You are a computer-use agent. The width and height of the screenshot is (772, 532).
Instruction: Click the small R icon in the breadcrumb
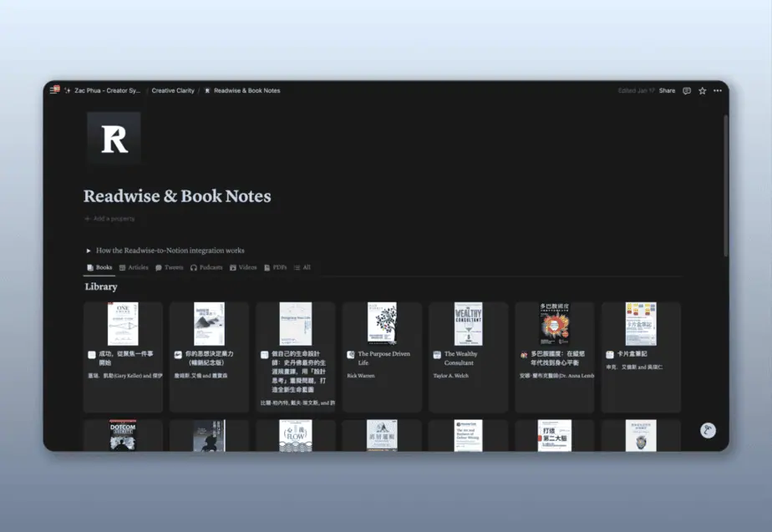coord(207,90)
